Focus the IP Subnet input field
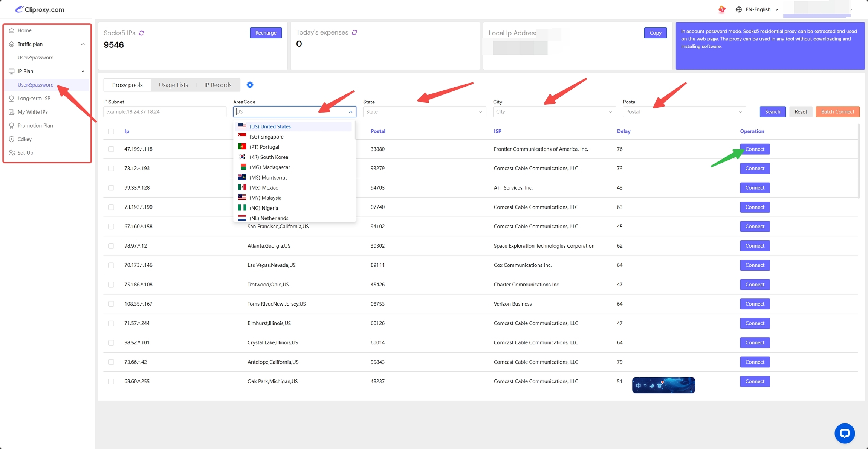The width and height of the screenshot is (868, 449). click(165, 112)
